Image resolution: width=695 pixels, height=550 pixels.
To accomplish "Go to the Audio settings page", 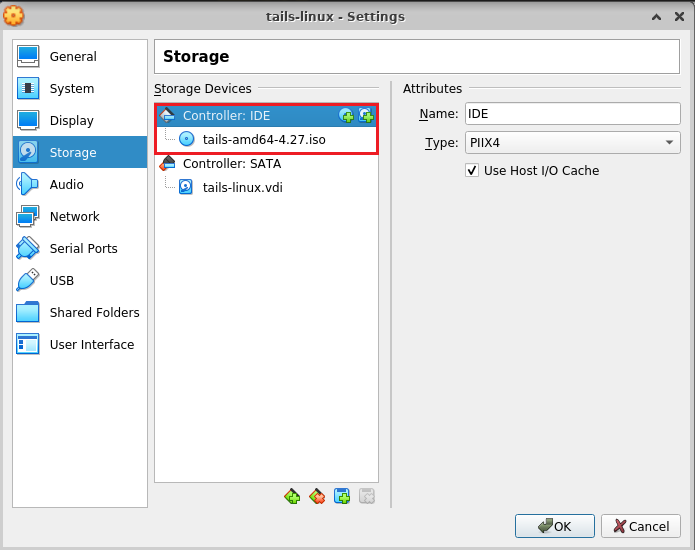I will tap(80, 184).
